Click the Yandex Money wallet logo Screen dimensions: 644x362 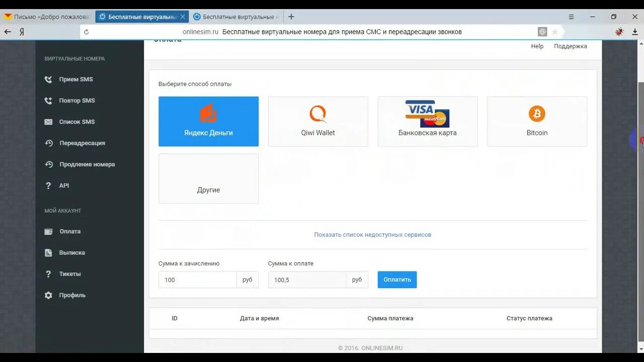[208, 113]
